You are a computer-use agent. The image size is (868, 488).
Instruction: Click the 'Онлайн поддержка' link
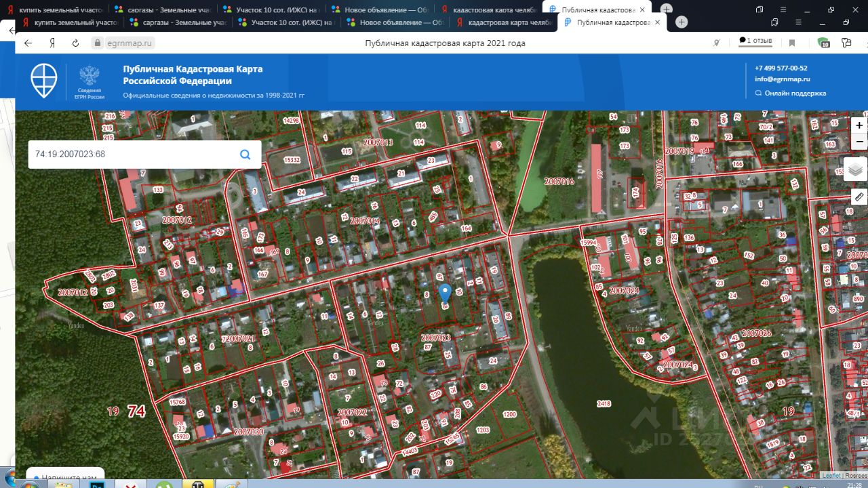[x=795, y=94]
